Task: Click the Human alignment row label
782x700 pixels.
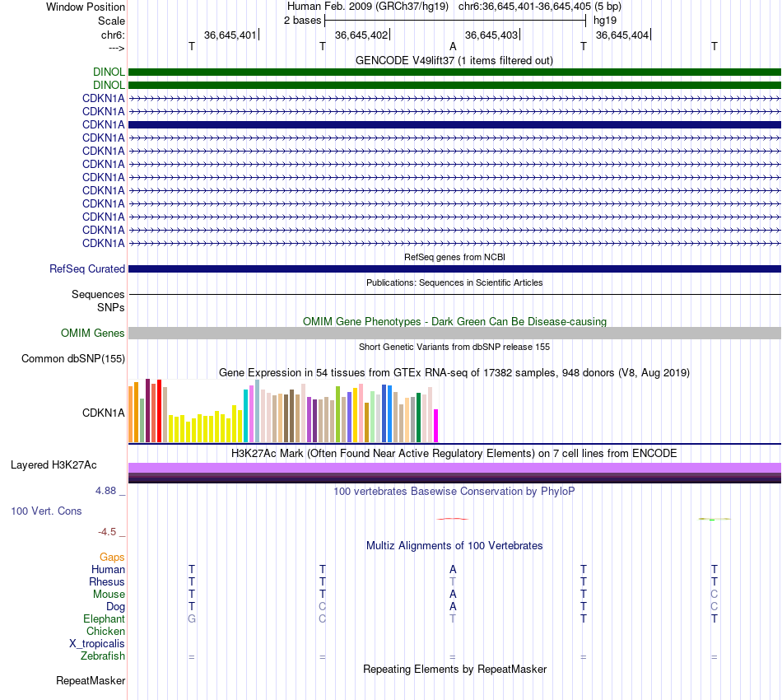Action: [x=108, y=569]
